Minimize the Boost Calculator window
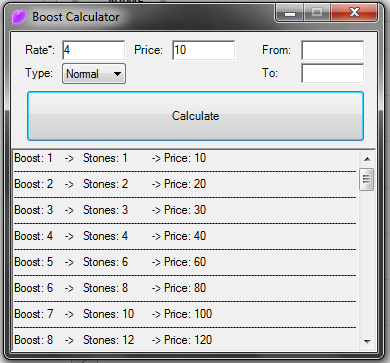 [290, 13]
